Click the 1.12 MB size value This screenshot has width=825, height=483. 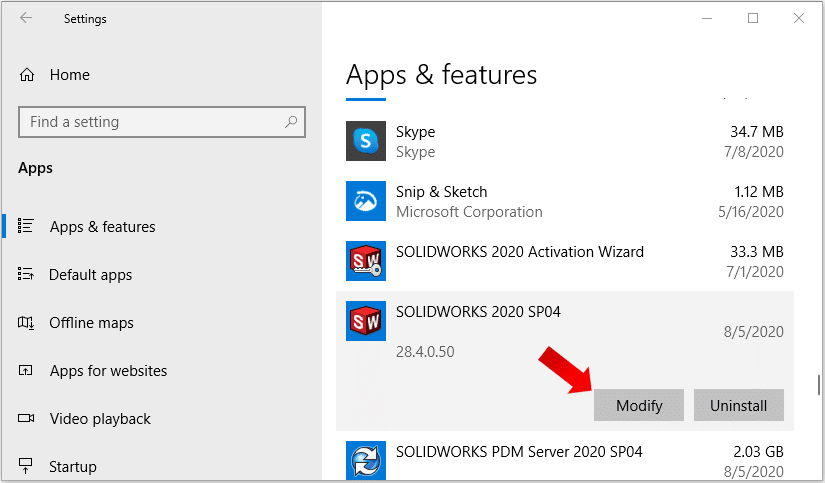(x=759, y=192)
